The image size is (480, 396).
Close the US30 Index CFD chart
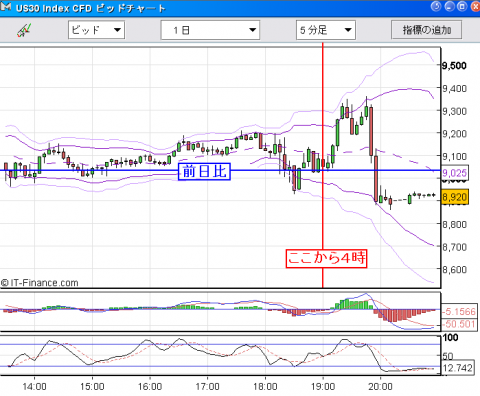(x=476, y=6)
